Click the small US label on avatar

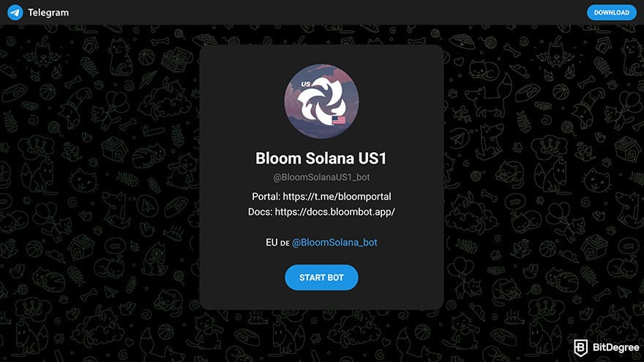(x=306, y=84)
